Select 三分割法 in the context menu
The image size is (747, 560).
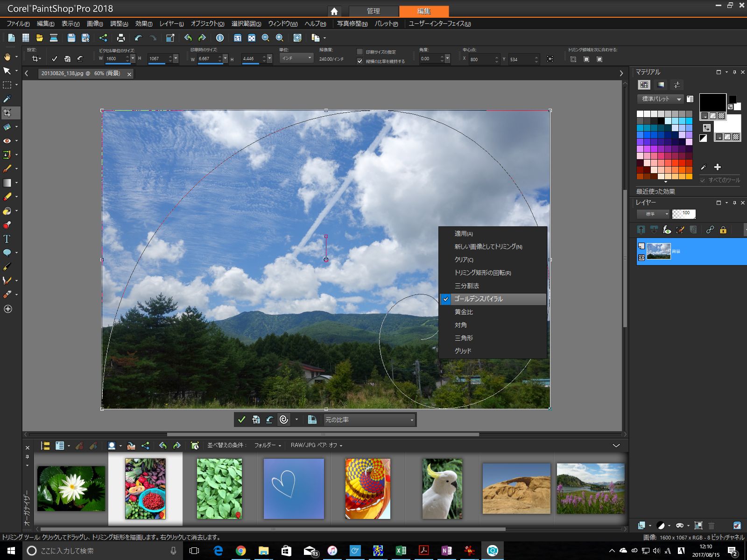point(493,286)
